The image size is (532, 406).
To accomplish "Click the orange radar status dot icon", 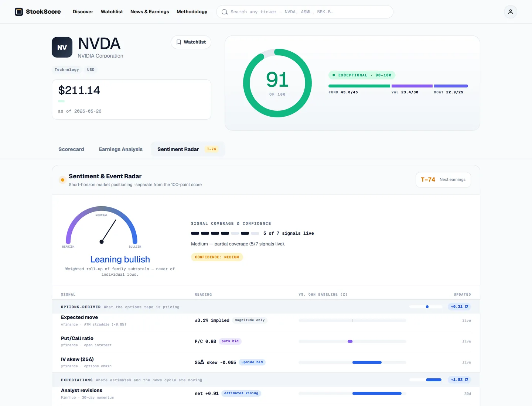I will click(62, 180).
